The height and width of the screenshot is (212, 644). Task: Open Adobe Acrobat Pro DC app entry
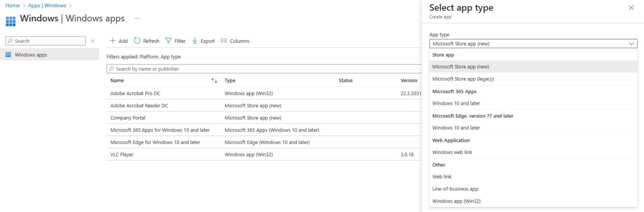pyautogui.click(x=135, y=93)
